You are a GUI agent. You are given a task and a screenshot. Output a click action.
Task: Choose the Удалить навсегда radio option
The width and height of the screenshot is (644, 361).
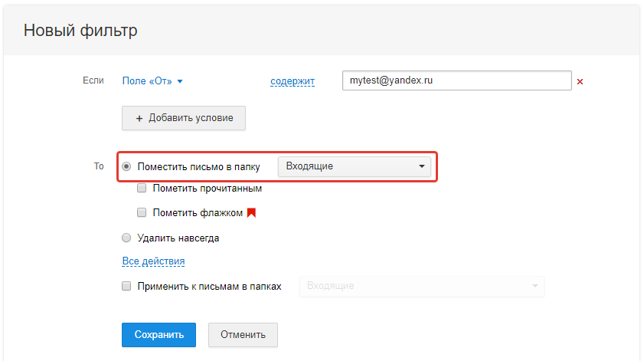tap(127, 238)
